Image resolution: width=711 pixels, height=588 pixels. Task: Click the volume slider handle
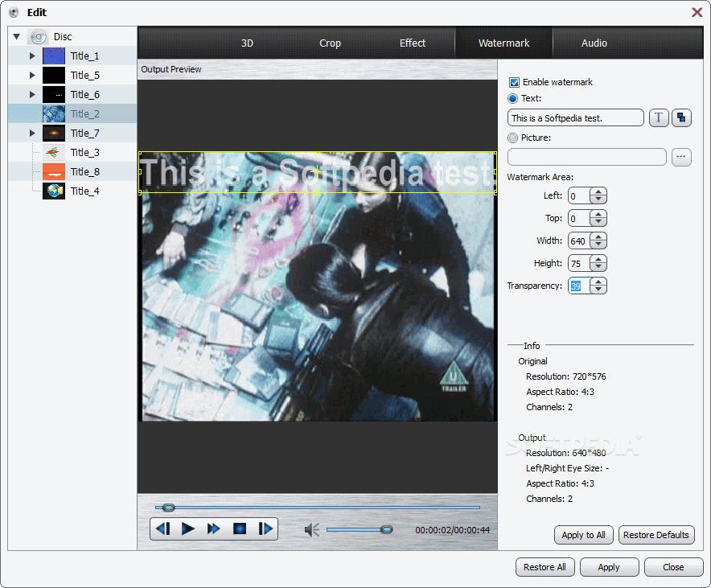pyautogui.click(x=386, y=529)
